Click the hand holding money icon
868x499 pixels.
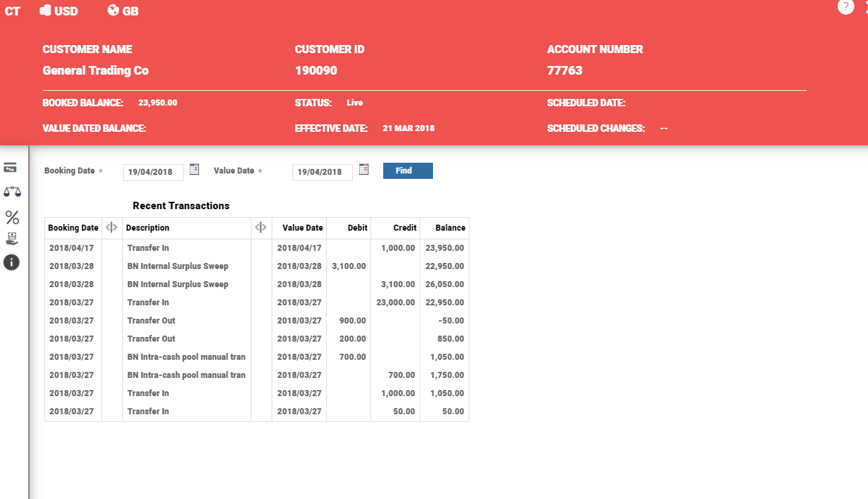click(x=11, y=239)
